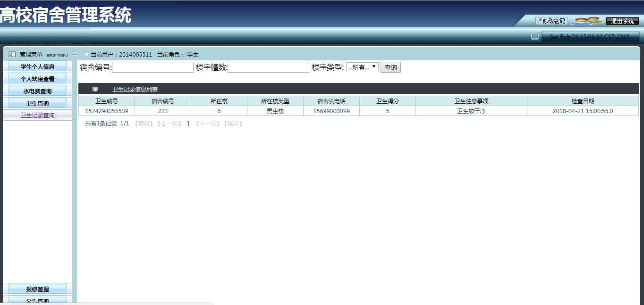Click the 所在楼 column header

coord(219,101)
